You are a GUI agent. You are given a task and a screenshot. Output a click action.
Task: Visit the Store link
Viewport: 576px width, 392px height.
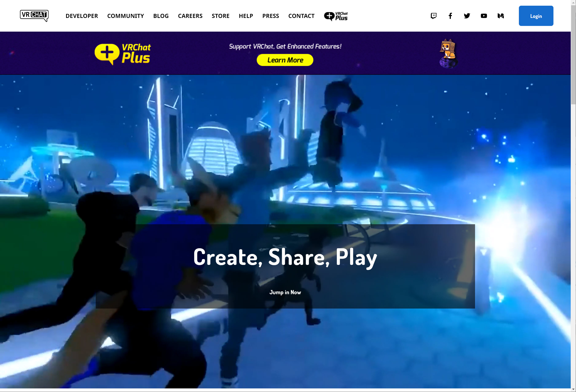tap(220, 16)
